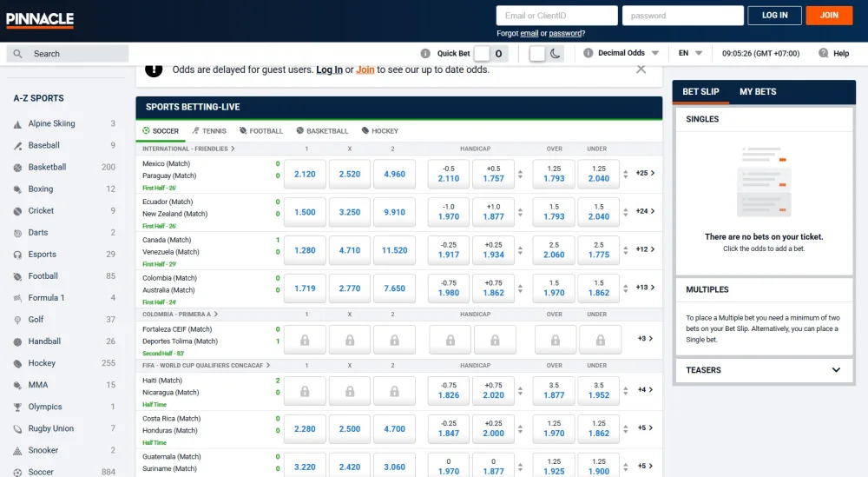Switch to My Bets tab
The width and height of the screenshot is (868, 477).
point(758,91)
